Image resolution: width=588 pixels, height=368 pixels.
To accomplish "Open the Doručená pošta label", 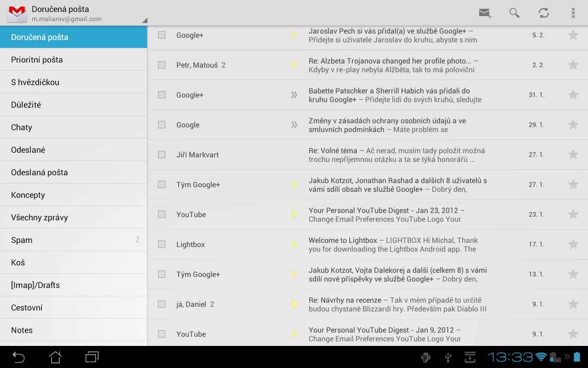I will pyautogui.click(x=73, y=37).
